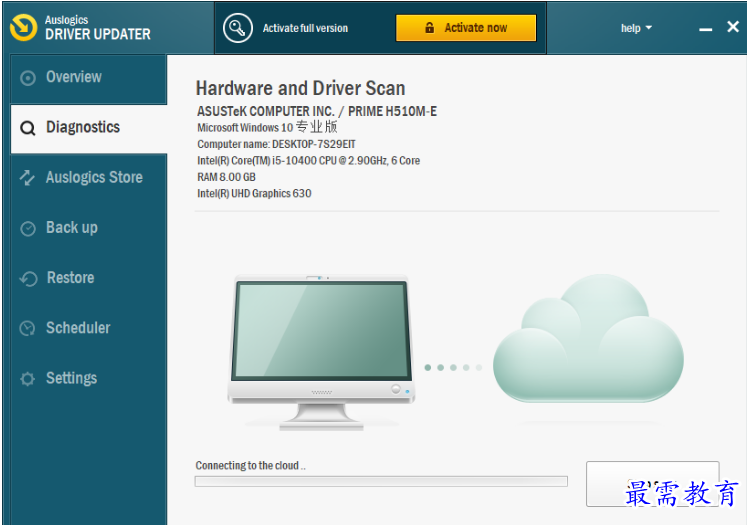Click the key magnifier activation icon
Image resolution: width=747 pixels, height=525 pixels.
click(x=238, y=28)
